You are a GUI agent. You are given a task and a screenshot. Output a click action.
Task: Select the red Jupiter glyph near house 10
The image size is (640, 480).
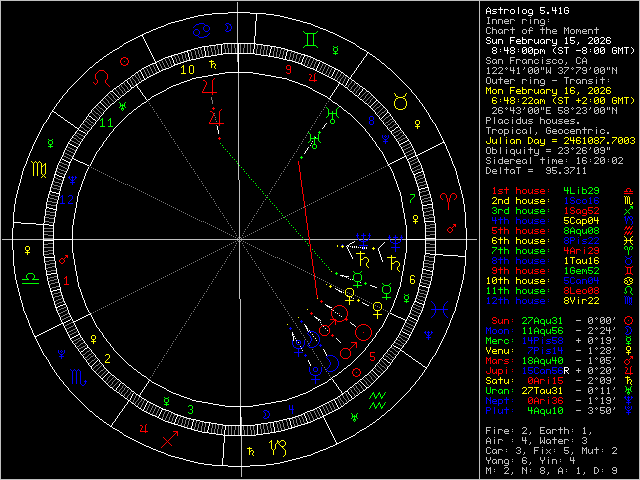tap(209, 87)
